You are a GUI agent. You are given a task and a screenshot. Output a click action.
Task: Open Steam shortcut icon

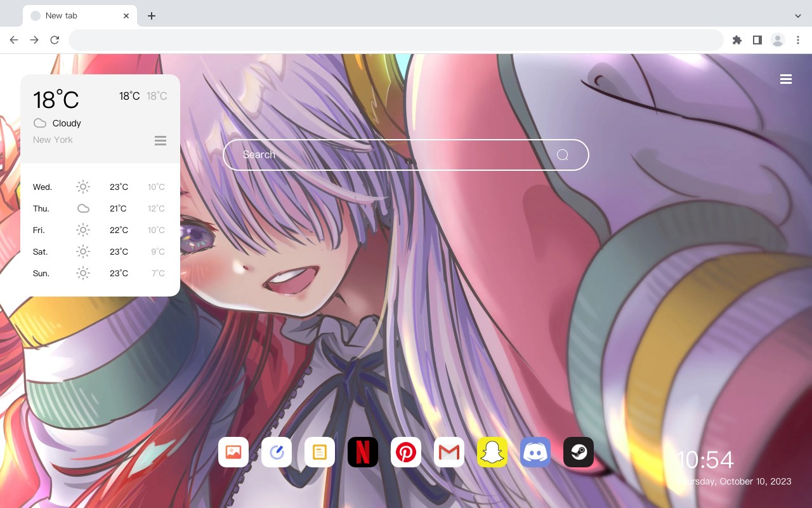tap(579, 452)
